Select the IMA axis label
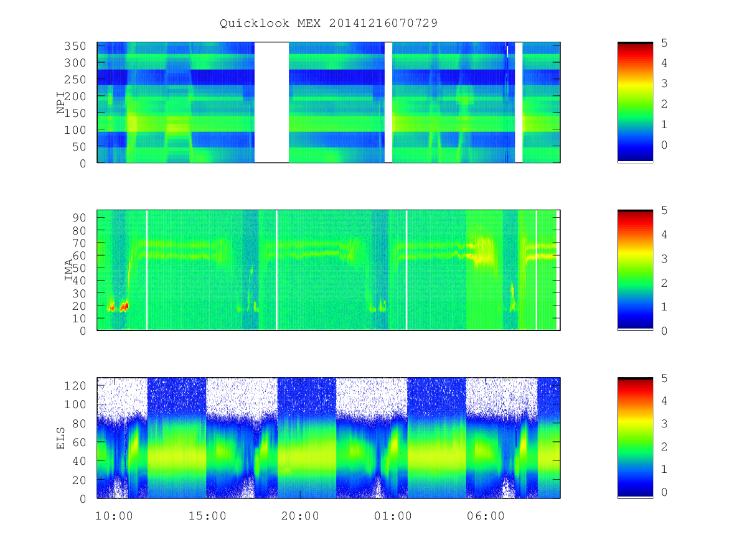Viewport: 747px width, 560px height. 68,270
